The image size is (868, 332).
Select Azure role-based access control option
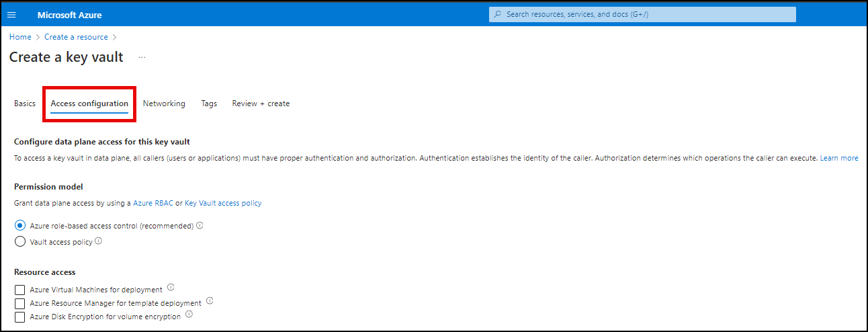[20, 226]
